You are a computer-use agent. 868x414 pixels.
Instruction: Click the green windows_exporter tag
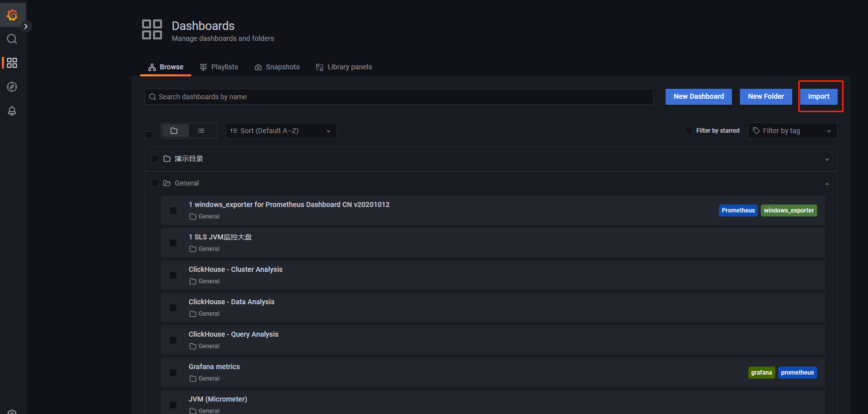[789, 210]
